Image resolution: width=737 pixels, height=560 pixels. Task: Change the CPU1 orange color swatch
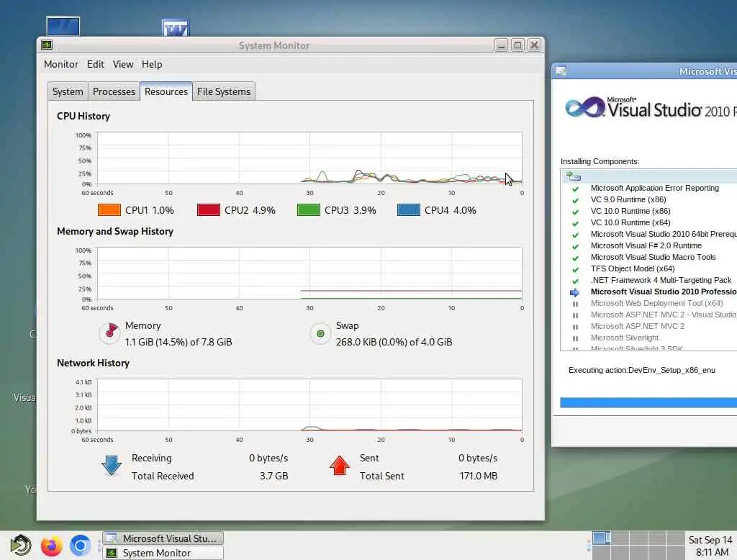(109, 209)
